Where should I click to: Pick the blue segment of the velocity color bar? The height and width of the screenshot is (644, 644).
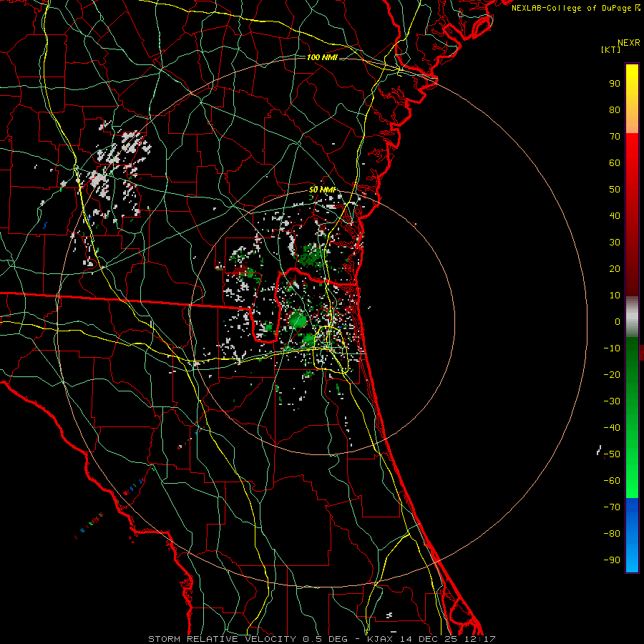[x=632, y=535]
